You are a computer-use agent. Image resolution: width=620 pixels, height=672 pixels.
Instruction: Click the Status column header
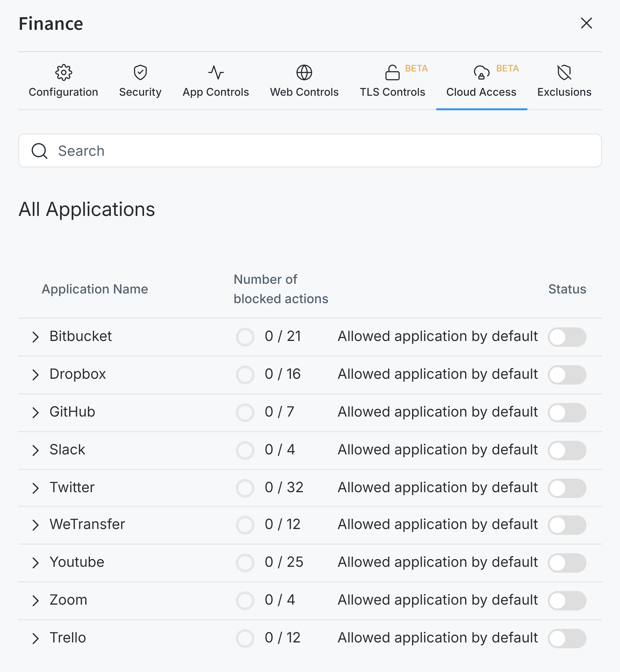(567, 289)
